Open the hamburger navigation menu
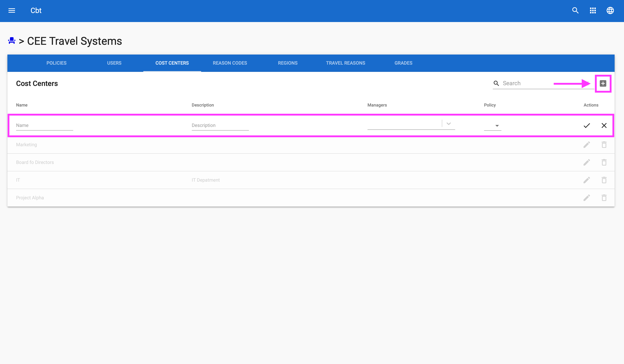This screenshot has height=364, width=624. [12, 10]
